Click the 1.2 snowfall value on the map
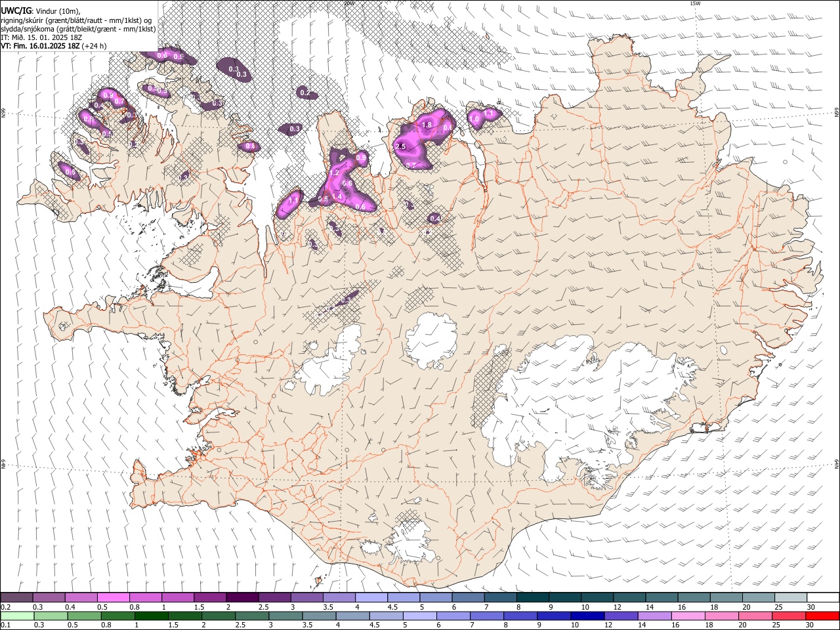The image size is (840, 630). point(334,173)
